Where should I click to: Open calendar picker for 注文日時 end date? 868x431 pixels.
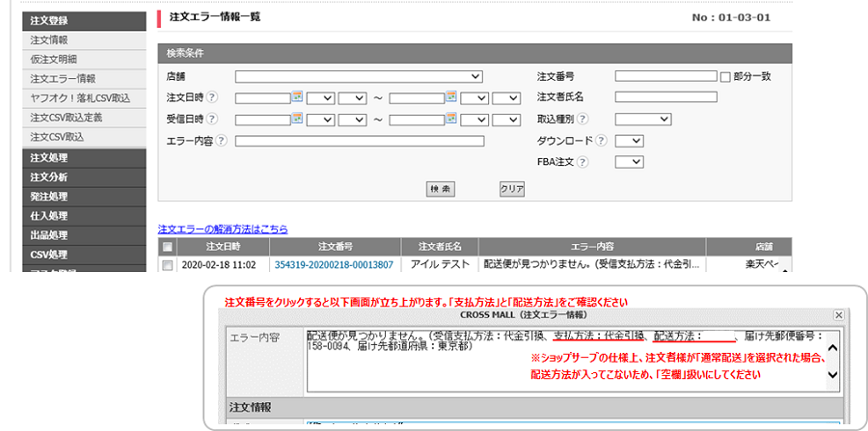coord(451,96)
